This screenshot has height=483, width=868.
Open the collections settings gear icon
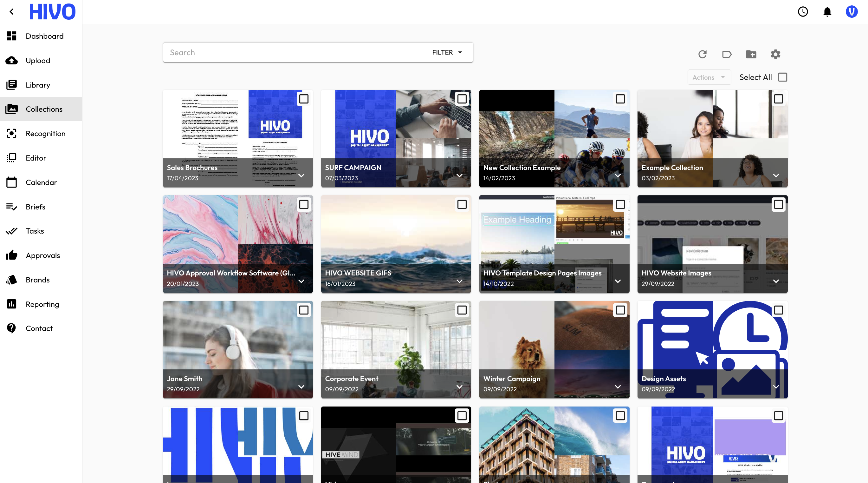tap(775, 54)
